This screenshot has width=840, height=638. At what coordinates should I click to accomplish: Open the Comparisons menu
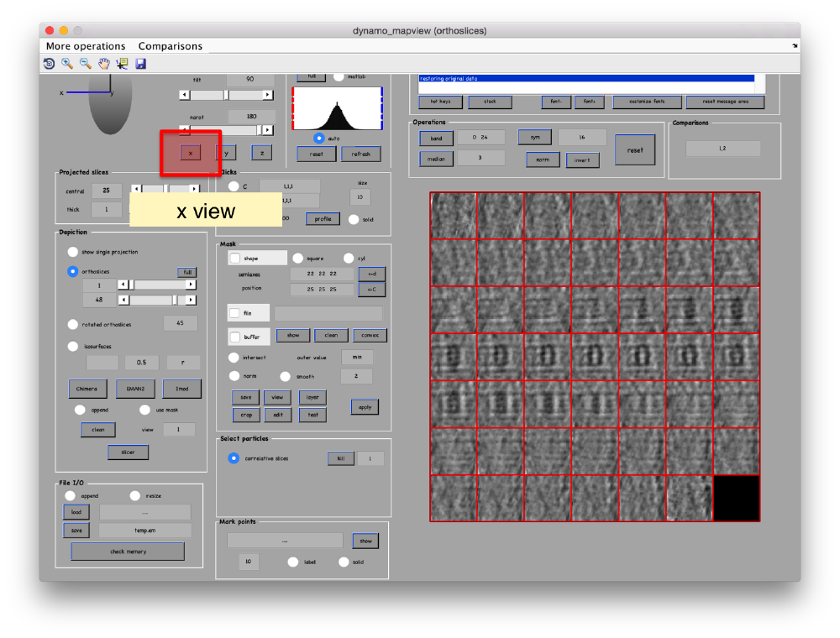point(171,46)
